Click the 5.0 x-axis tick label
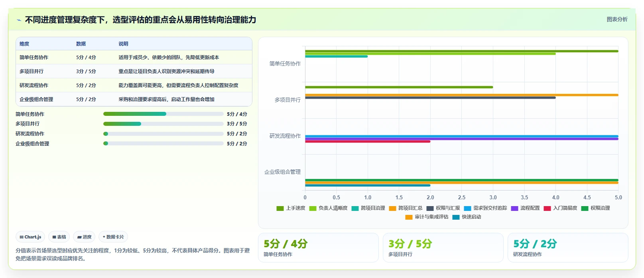Image resolution: width=644 pixels, height=278 pixels. 618,197
